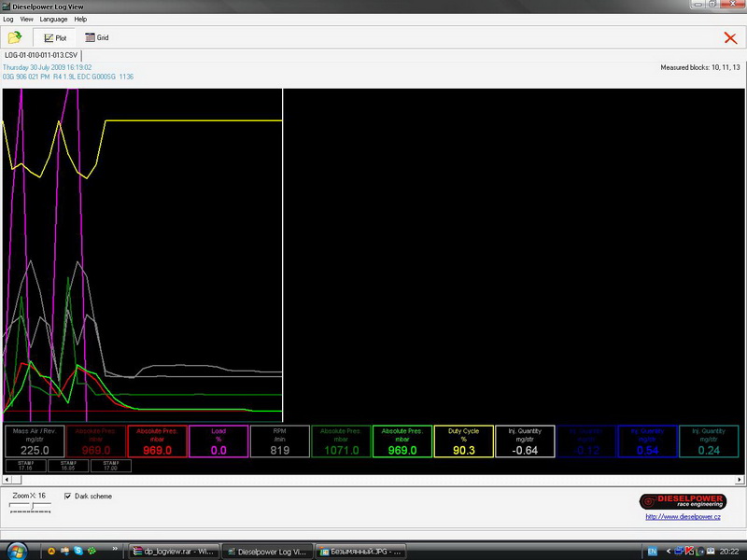The image size is (747, 560).
Task: Open a log file with the folder icon
Action: (x=15, y=37)
